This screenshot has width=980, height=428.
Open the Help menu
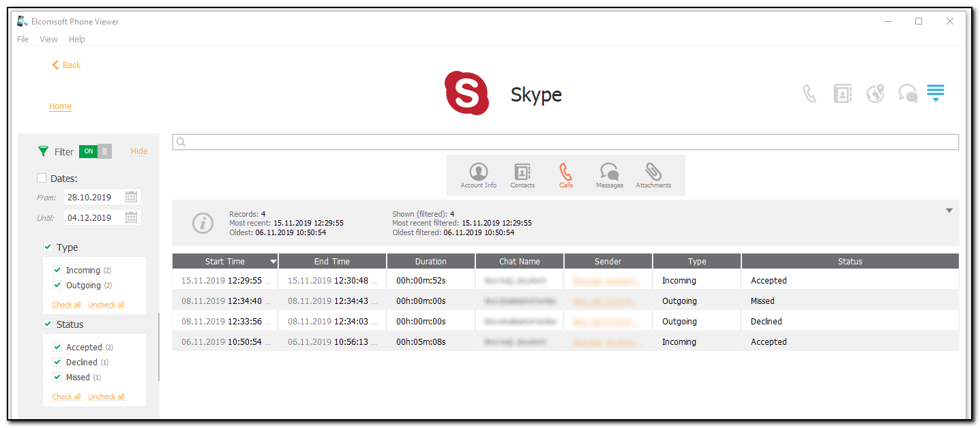(76, 39)
